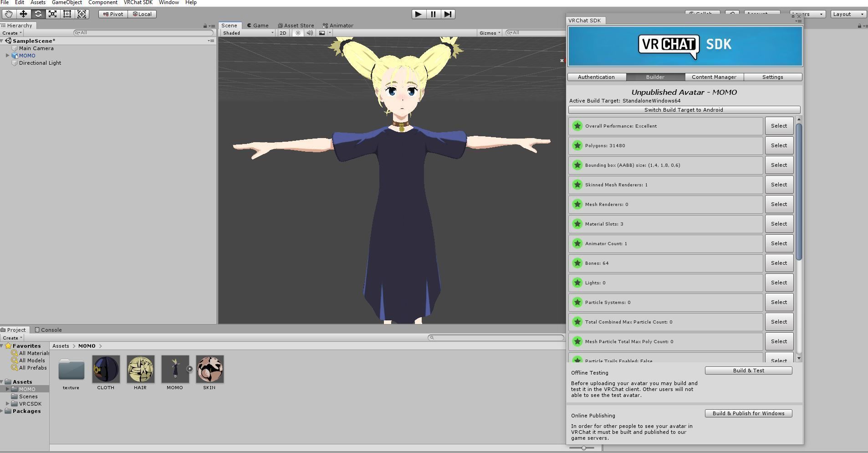Image resolution: width=868 pixels, height=453 pixels.
Task: Expand MOMO object in Hierarchy
Action: click(x=7, y=56)
